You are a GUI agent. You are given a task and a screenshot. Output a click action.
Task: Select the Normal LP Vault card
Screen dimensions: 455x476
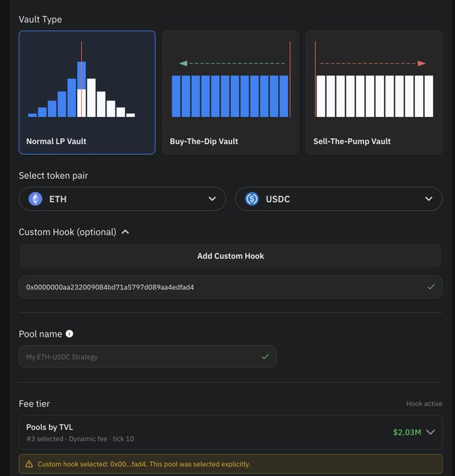pos(87,92)
